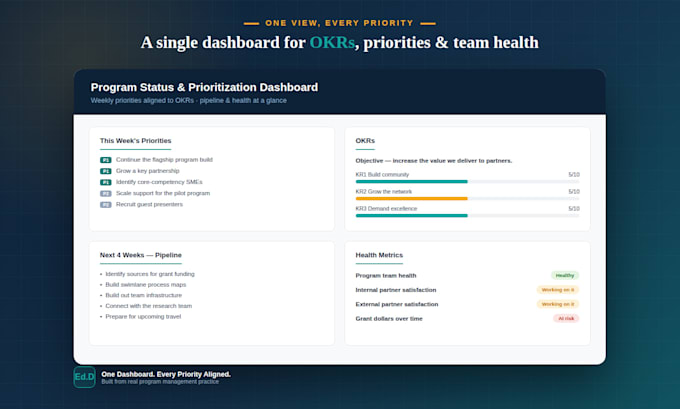The image size is (680, 409).
Task: Click the 'Program team health' metric label
Action: click(x=386, y=275)
